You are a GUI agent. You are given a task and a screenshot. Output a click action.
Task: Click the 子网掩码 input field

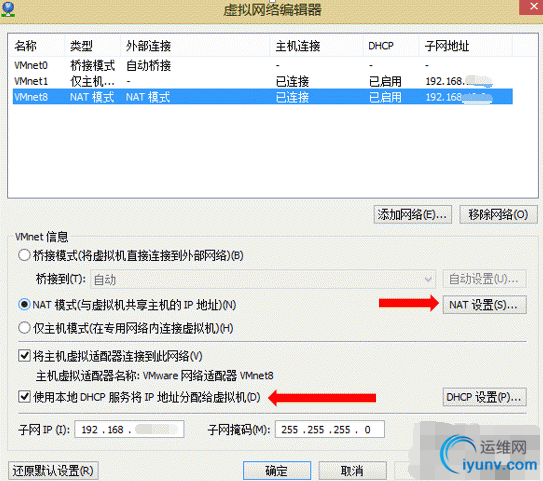pos(329,429)
